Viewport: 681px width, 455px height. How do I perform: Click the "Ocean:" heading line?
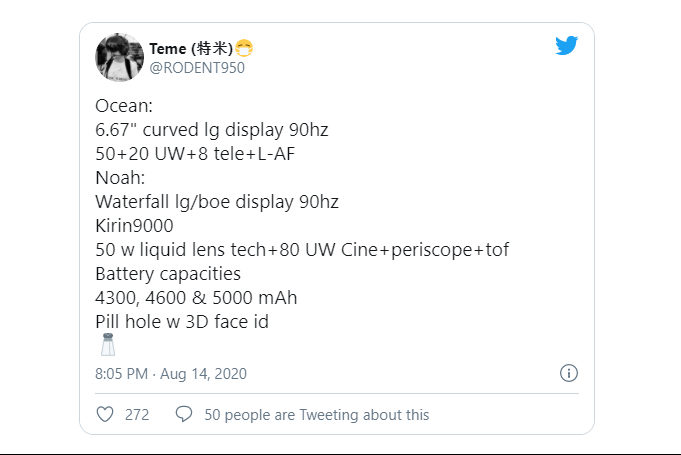coord(124,106)
